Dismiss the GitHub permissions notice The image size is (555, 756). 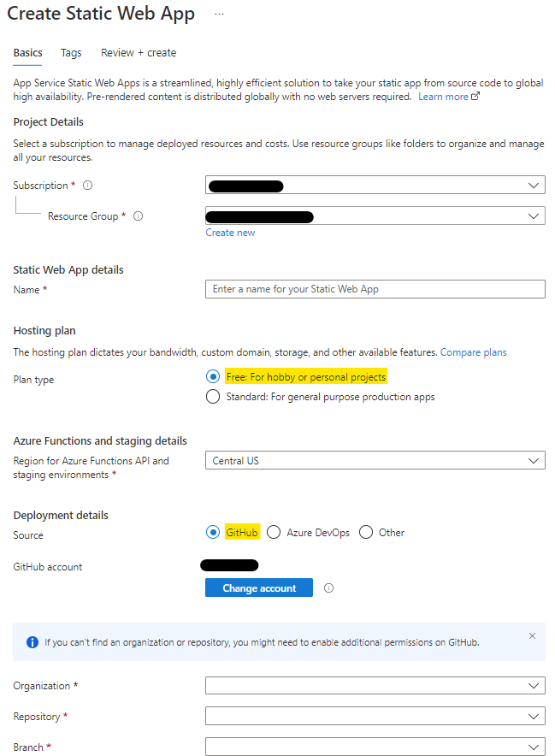[x=532, y=636]
